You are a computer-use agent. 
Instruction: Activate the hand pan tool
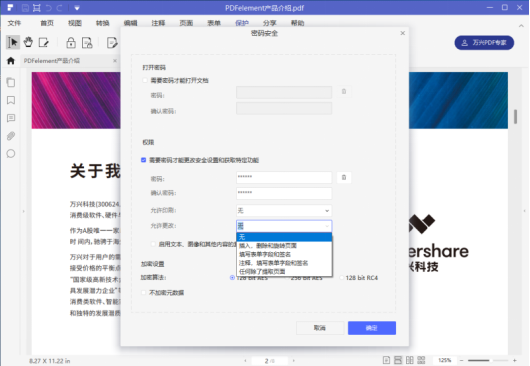pyautogui.click(x=28, y=43)
